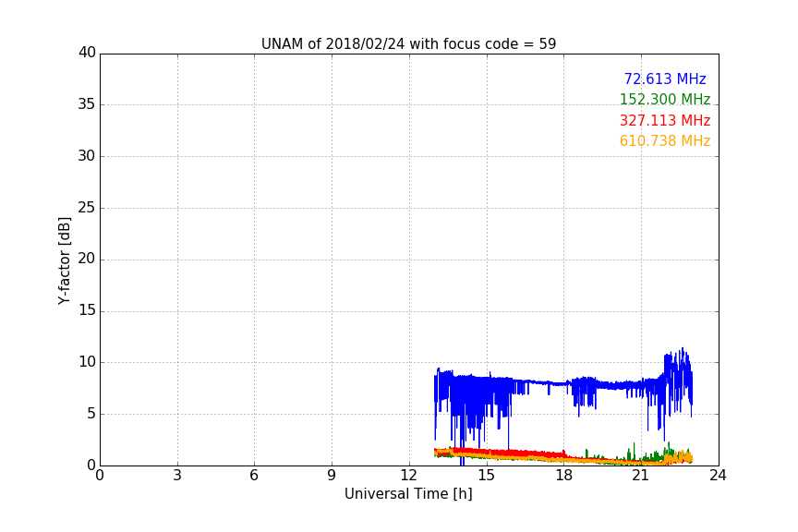The width and height of the screenshot is (798, 532).
Task: Select the blue 72.613 MHz legend label
Action: [665, 79]
